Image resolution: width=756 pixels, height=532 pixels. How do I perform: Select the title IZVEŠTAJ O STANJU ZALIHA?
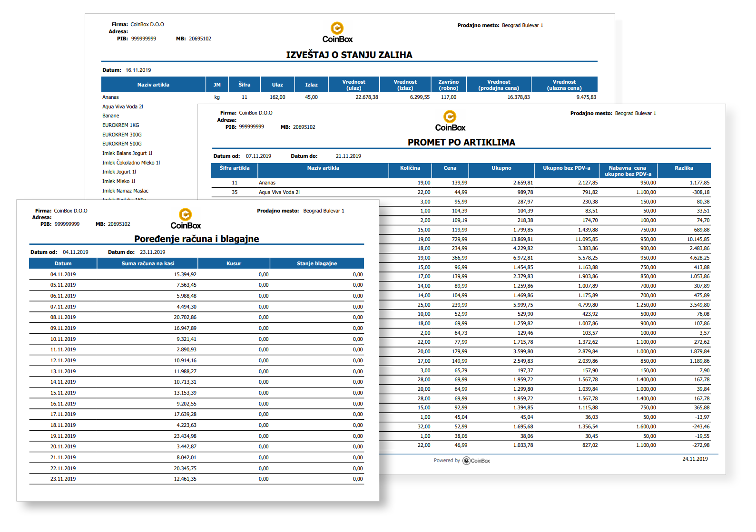click(349, 55)
